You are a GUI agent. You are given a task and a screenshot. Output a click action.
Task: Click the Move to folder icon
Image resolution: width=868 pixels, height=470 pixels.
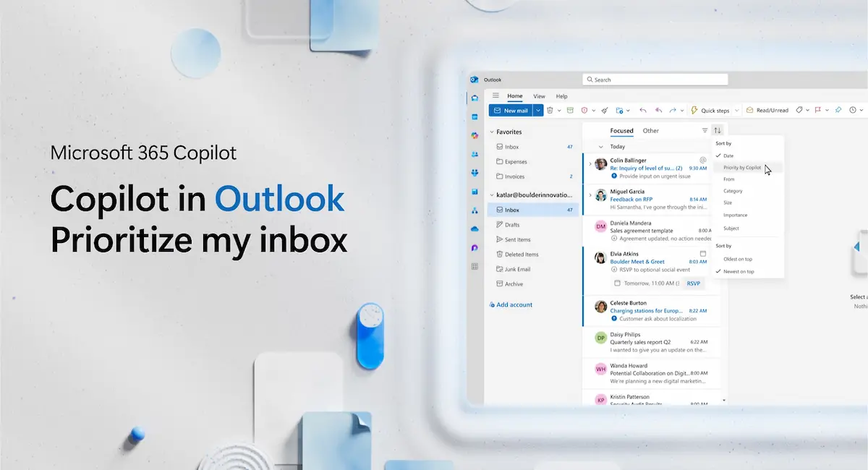(620, 110)
